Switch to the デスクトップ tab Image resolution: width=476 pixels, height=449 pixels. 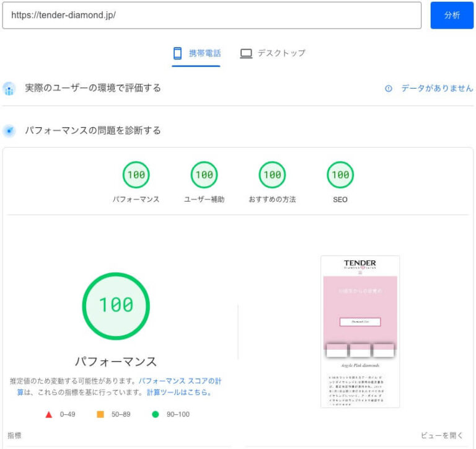coord(281,53)
